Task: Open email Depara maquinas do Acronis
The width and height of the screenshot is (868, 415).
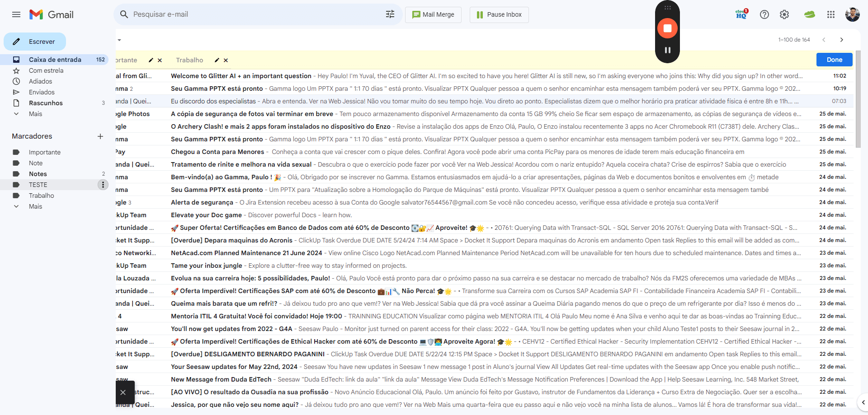Action: click(485, 240)
